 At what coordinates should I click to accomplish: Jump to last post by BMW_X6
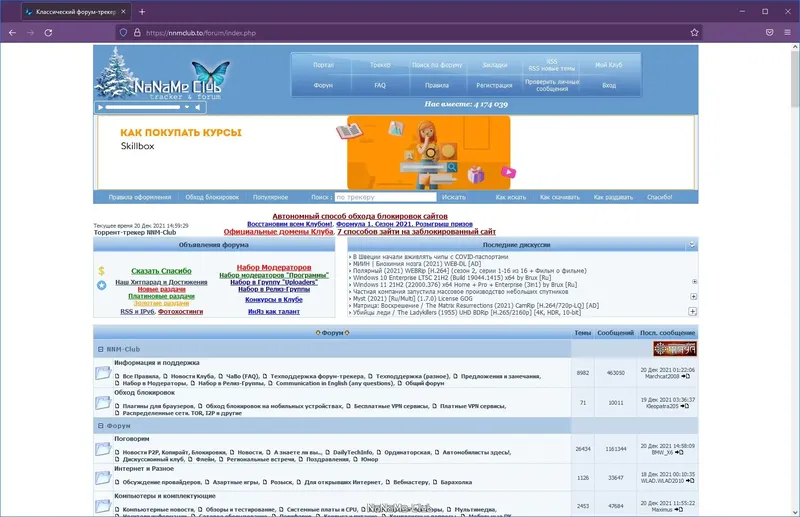[x=679, y=452]
